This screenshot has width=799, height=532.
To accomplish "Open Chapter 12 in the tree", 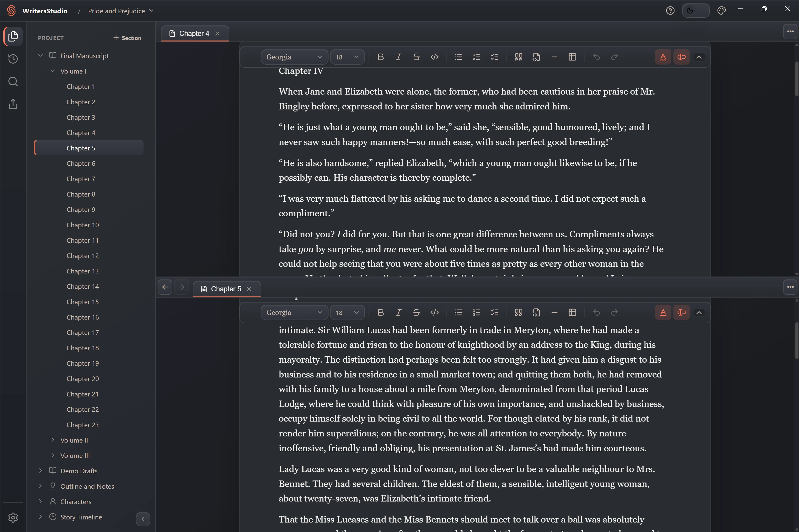I will click(x=83, y=256).
